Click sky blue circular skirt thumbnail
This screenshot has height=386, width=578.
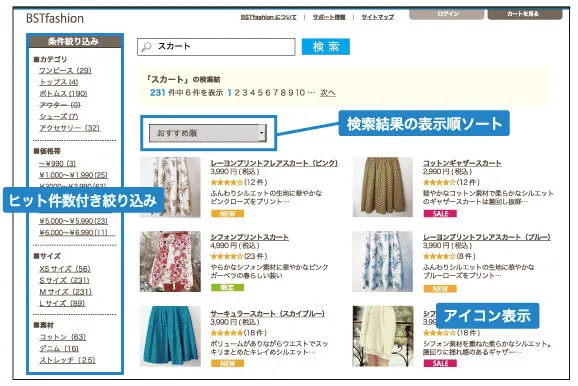click(170, 336)
